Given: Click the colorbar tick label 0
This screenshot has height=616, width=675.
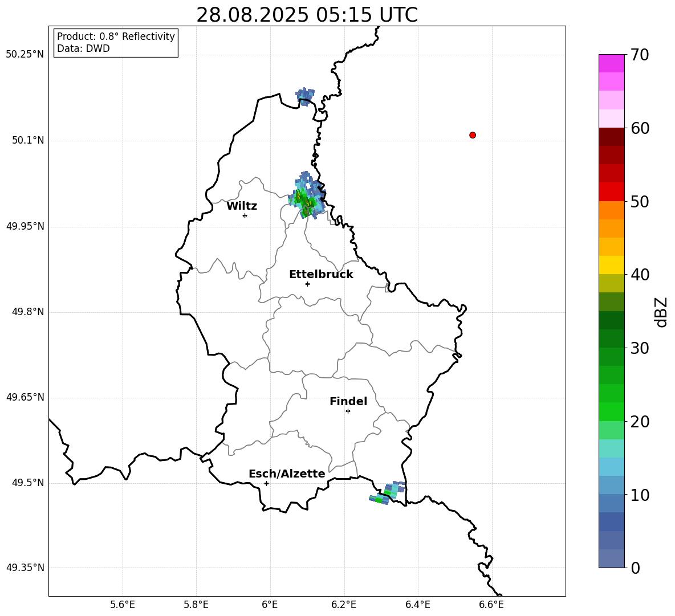Looking at the screenshot, I should (x=635, y=568).
